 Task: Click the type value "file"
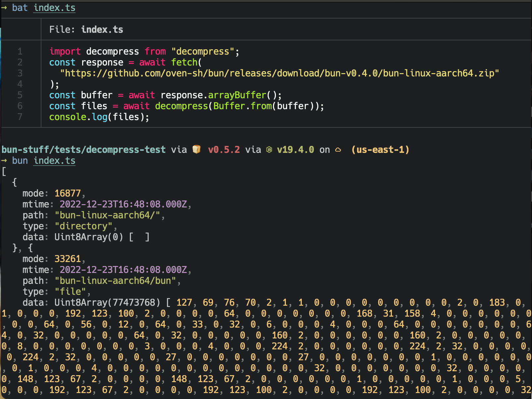point(70,291)
